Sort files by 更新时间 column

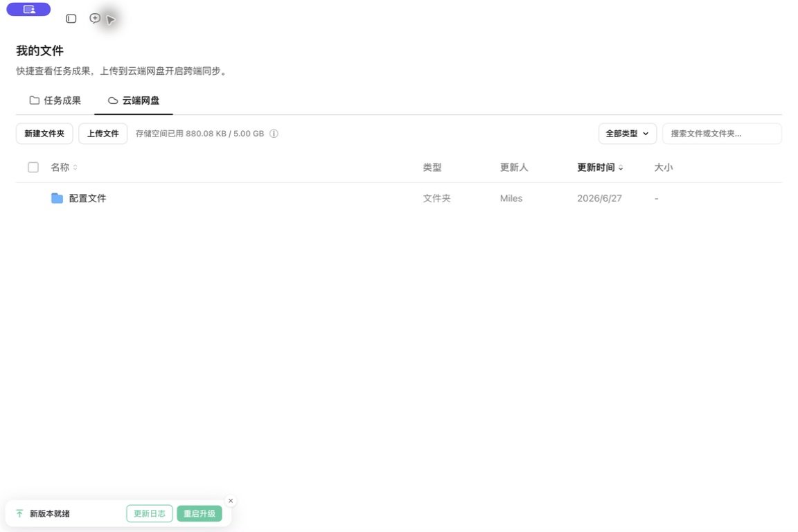(600, 168)
